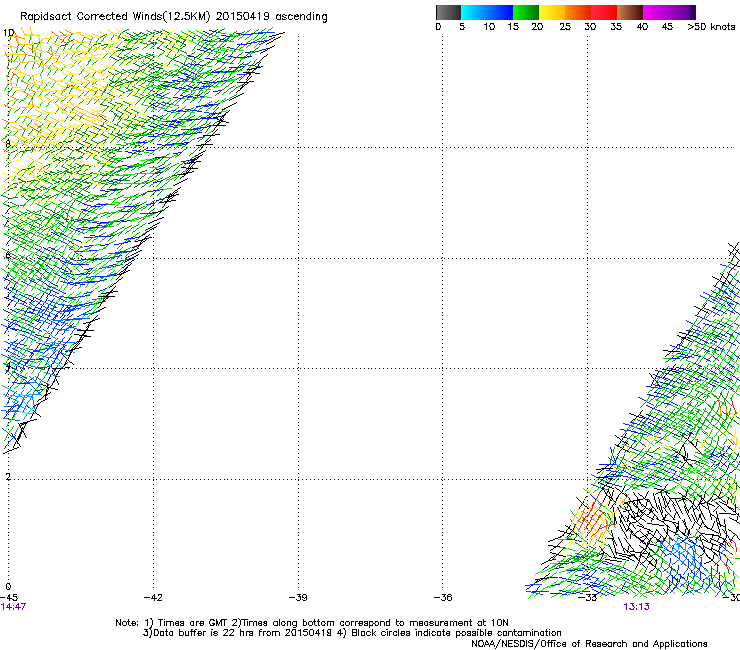Click the orange 25-30 knots color band
The width and height of the screenshot is (740, 650).
pyautogui.click(x=578, y=12)
